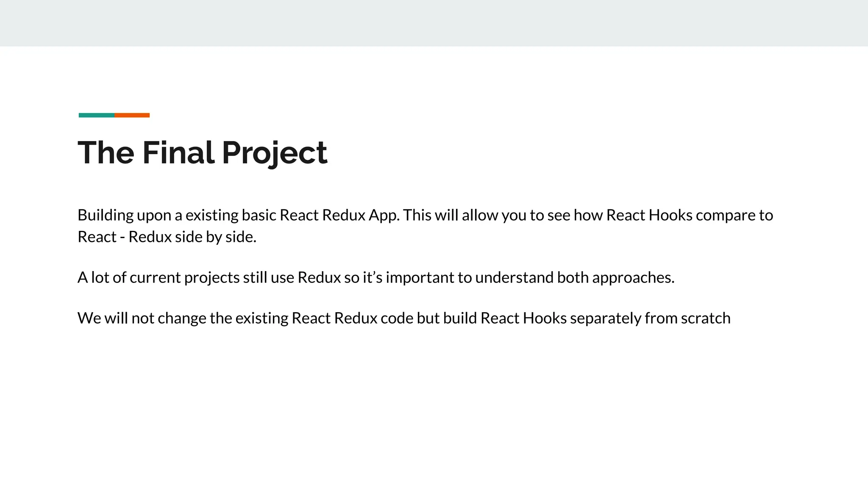Click the slide title 'The Final Project'
This screenshot has height=488, width=868.
pyautogui.click(x=203, y=153)
